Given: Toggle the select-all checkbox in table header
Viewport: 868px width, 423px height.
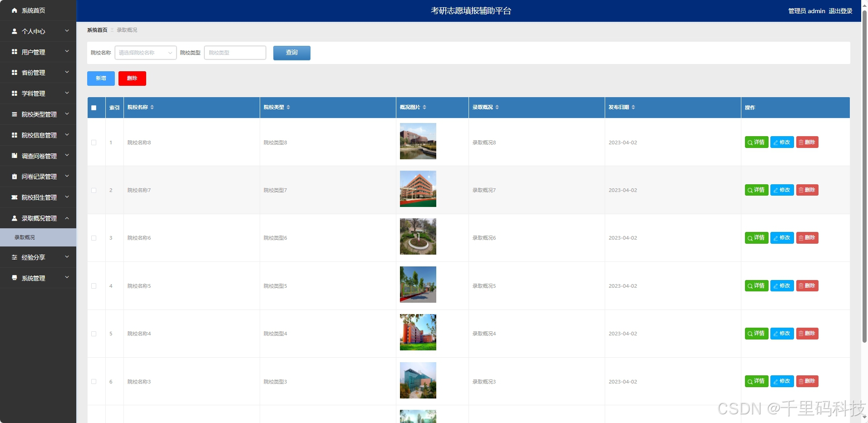Looking at the screenshot, I should [94, 108].
